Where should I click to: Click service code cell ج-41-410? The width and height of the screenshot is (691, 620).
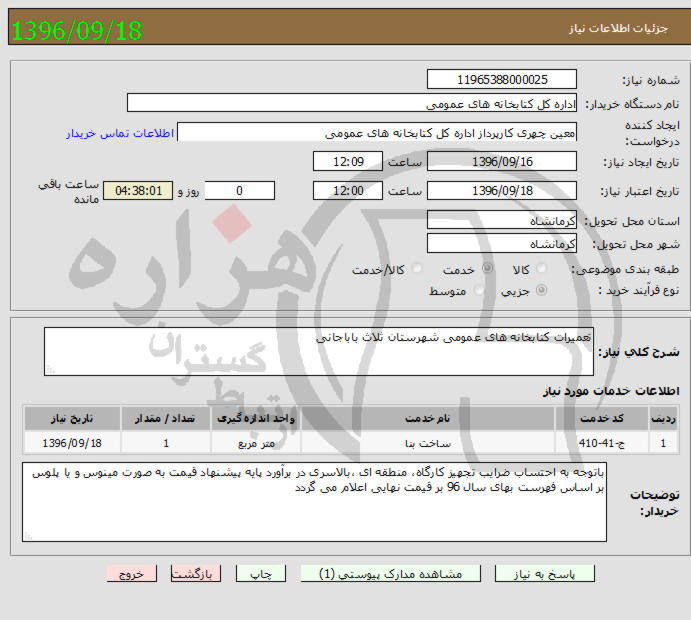(602, 443)
